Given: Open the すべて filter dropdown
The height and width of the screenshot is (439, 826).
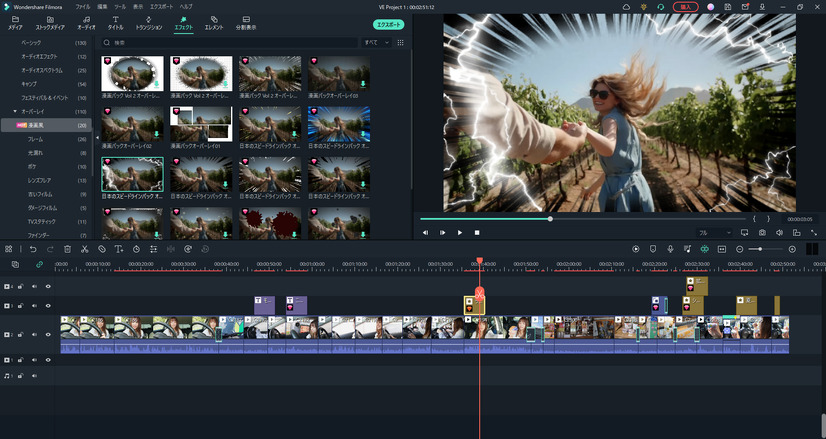Looking at the screenshot, I should click(x=374, y=43).
